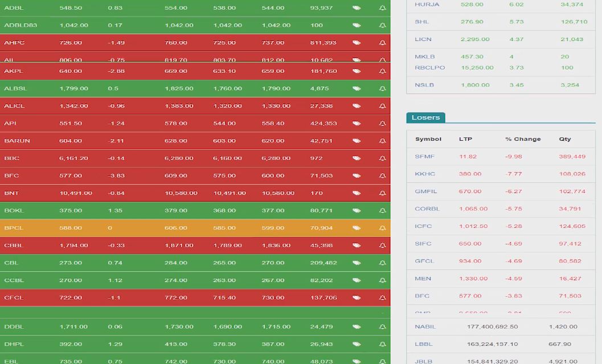
Task: Click the LTP column header in Losers
Action: pyautogui.click(x=465, y=139)
